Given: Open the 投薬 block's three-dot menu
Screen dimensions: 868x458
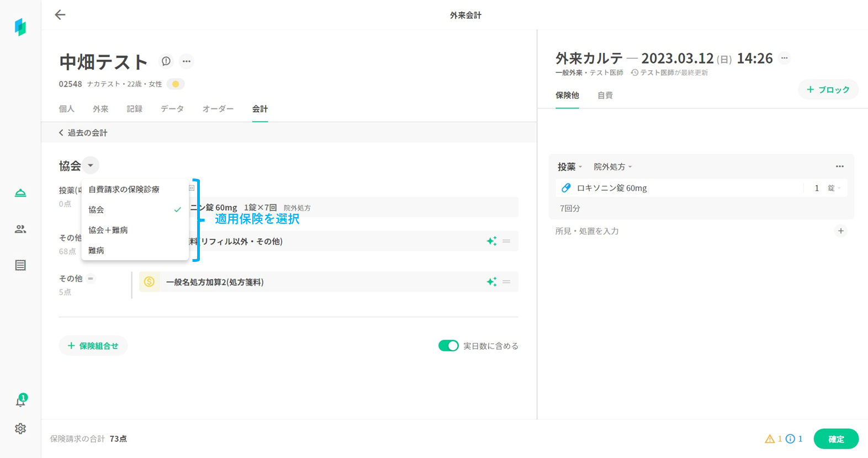Looking at the screenshot, I should click(839, 166).
